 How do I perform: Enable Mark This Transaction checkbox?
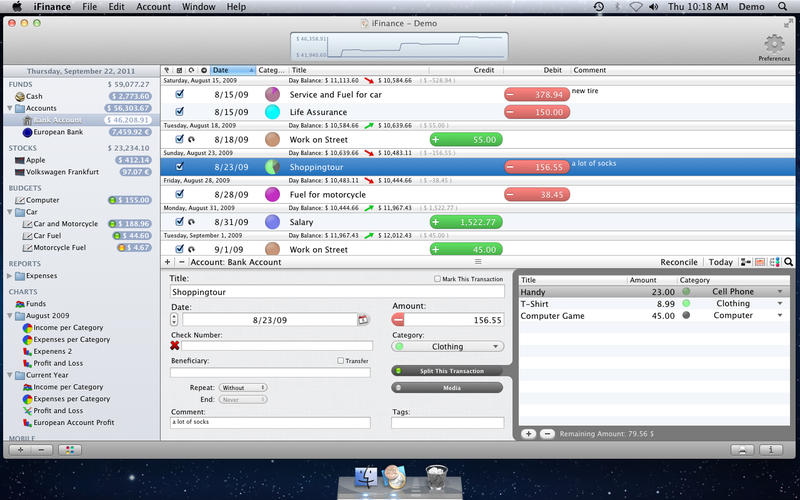pyautogui.click(x=437, y=279)
